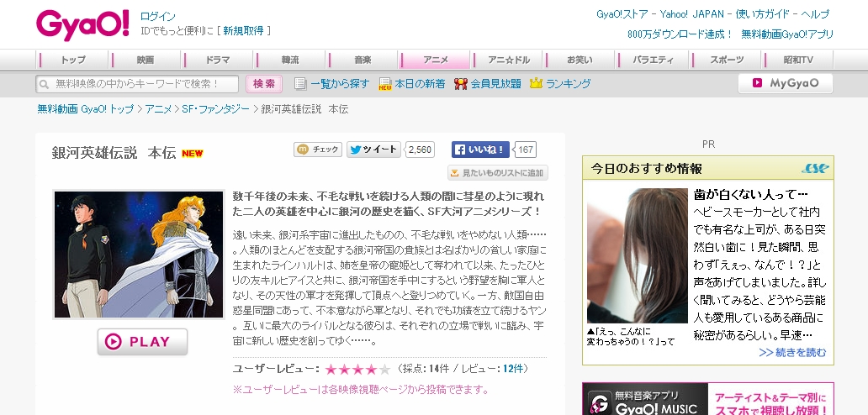Image resolution: width=868 pixels, height=415 pixels.
Task: Select the トップ navigation tab
Action: pyautogui.click(x=74, y=60)
